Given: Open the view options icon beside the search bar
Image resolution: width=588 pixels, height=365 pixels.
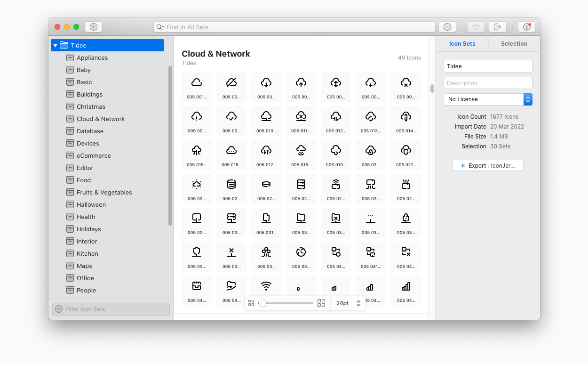Looking at the screenshot, I should click(447, 26).
